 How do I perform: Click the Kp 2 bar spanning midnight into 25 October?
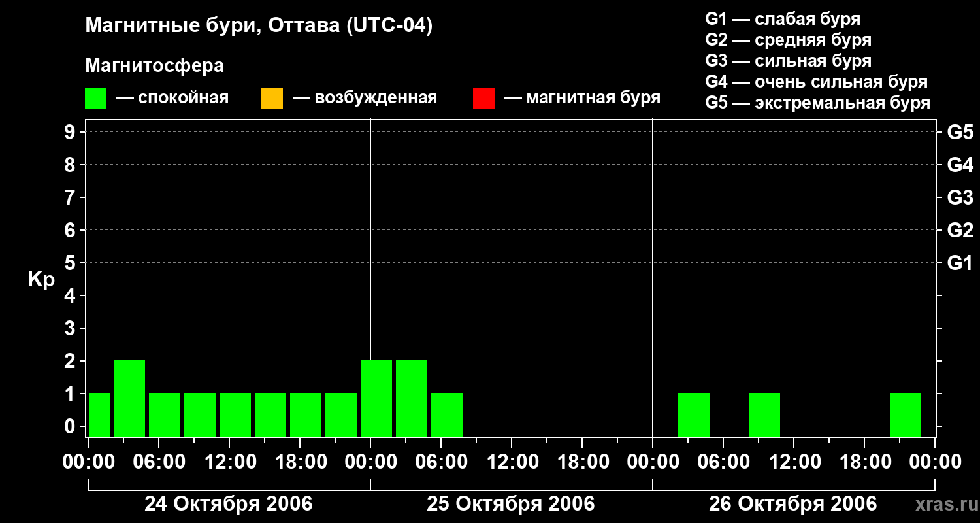376,399
